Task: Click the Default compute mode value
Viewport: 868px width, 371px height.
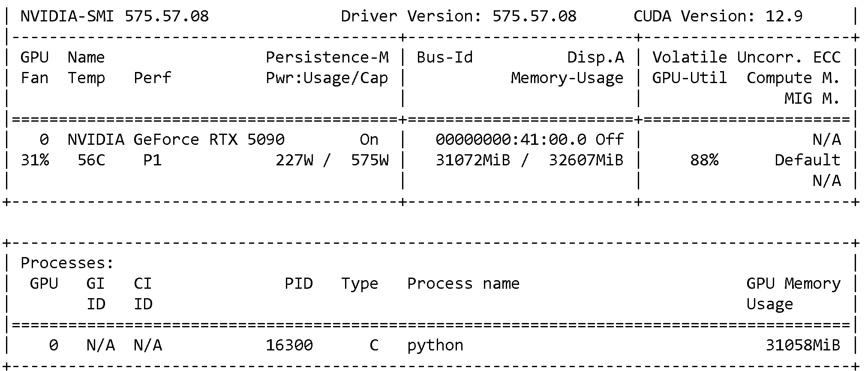Action: coord(807,160)
